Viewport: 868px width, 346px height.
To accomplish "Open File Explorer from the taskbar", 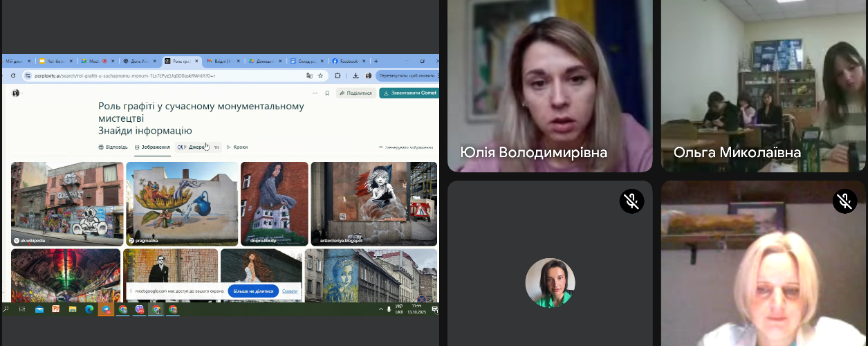I will click(x=73, y=309).
